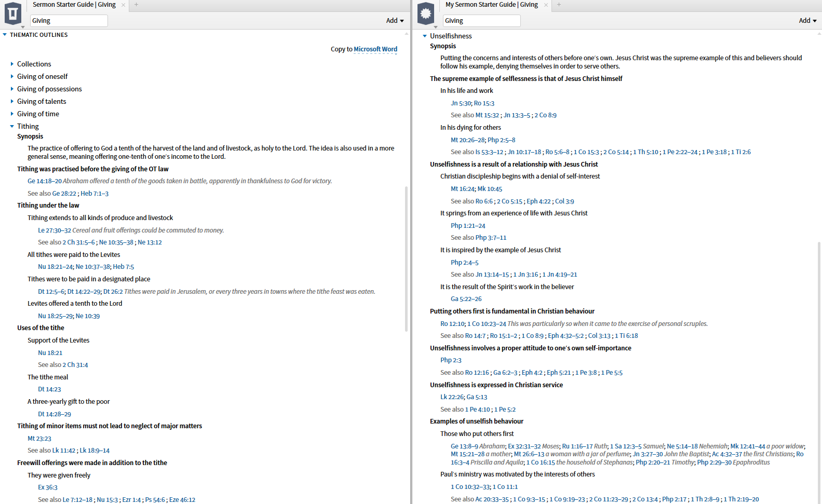The height and width of the screenshot is (504, 822).
Task: Open the 2 Co 8:9 reference under life and work
Action: [x=546, y=115]
